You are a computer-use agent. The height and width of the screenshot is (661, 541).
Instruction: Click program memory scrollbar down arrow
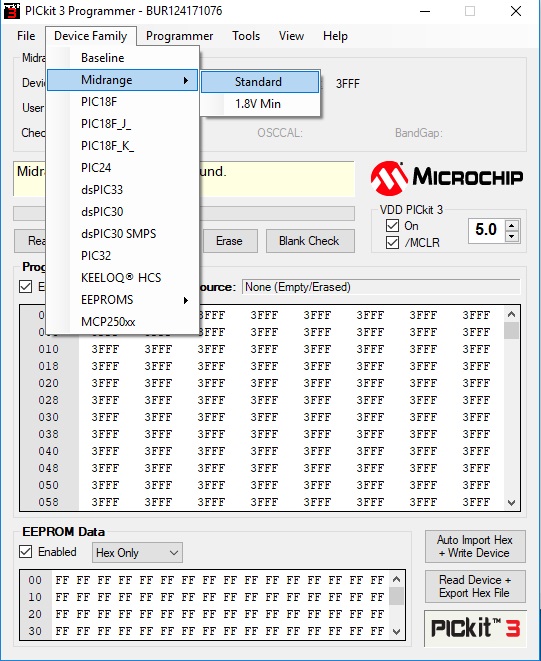point(511,502)
